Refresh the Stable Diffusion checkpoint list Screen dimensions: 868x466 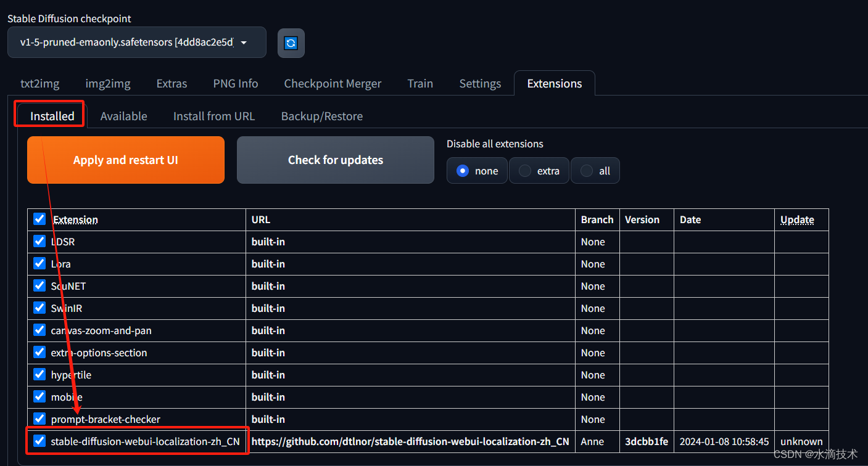(x=291, y=43)
